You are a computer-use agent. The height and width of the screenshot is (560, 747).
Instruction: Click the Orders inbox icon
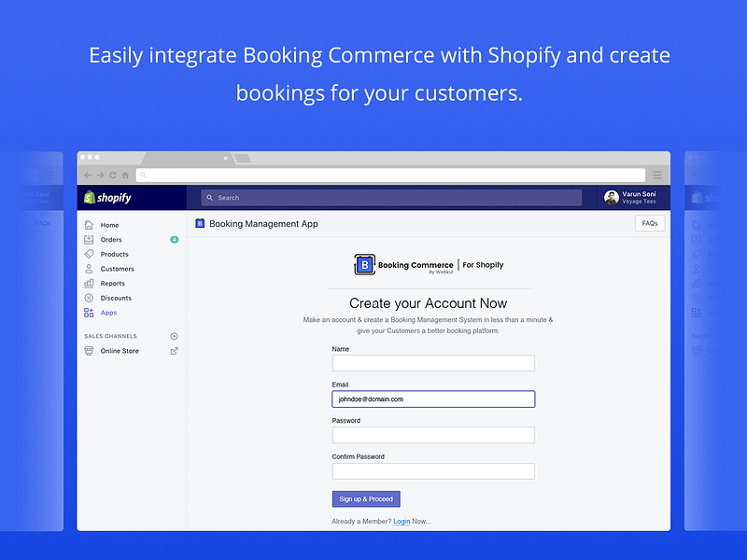tap(89, 240)
